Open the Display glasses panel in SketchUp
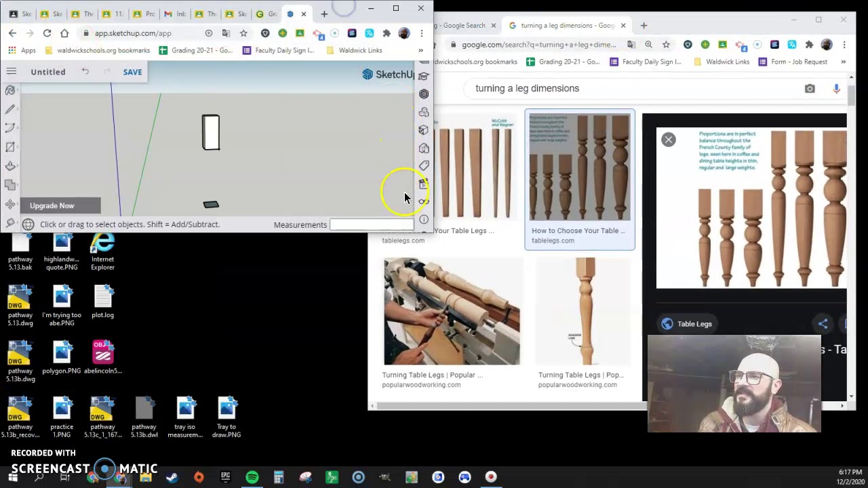The image size is (868, 488). (x=424, y=201)
